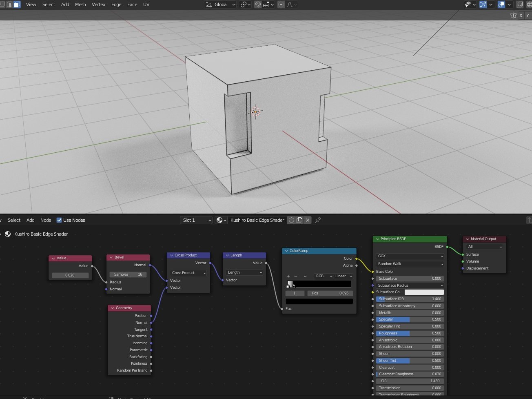Open the Edge menu
This screenshot has width=532, height=399.
[116, 4]
